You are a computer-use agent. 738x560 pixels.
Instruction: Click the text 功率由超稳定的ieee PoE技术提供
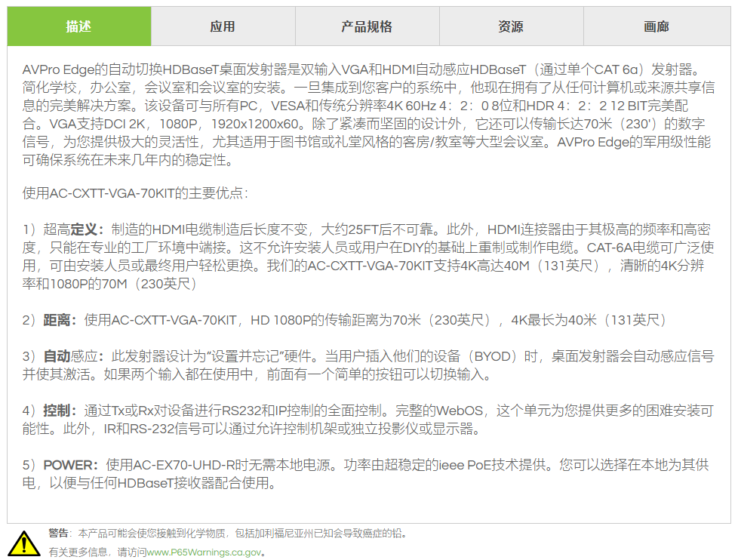tap(446, 465)
